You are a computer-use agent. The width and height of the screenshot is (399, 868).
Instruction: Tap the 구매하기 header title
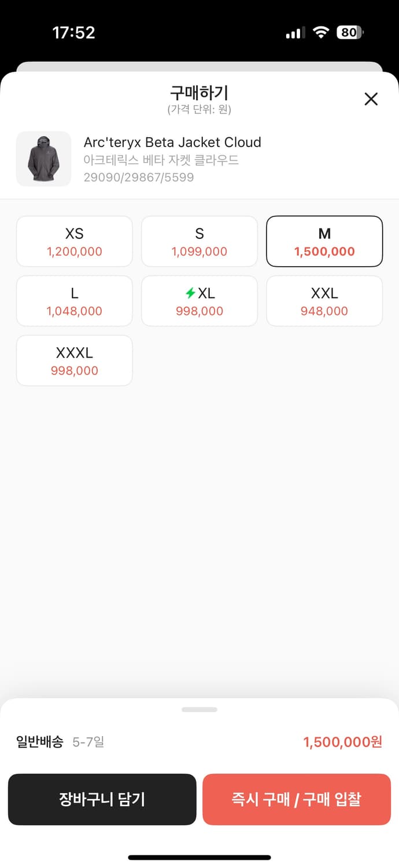pyautogui.click(x=199, y=93)
